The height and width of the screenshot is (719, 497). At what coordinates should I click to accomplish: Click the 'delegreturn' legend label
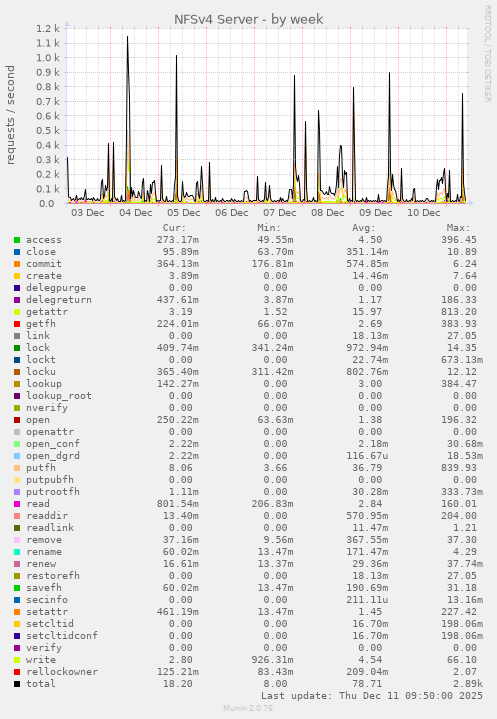59,300
